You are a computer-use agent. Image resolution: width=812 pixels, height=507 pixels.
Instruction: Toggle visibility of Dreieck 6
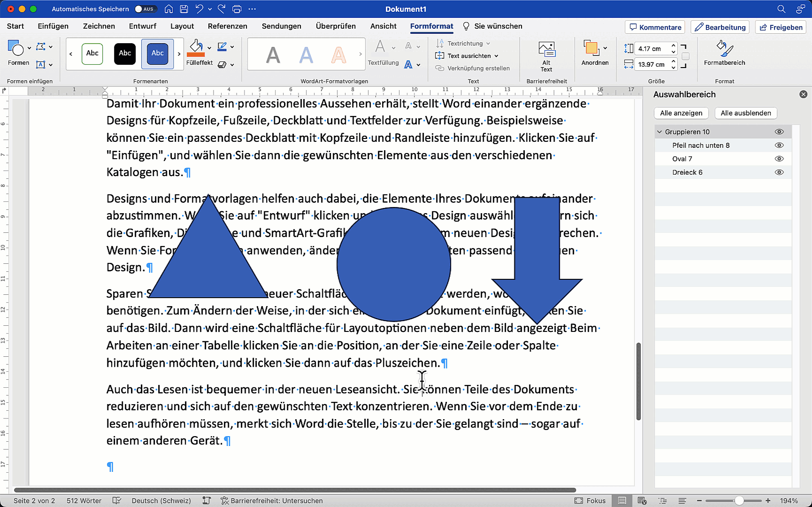(x=779, y=172)
